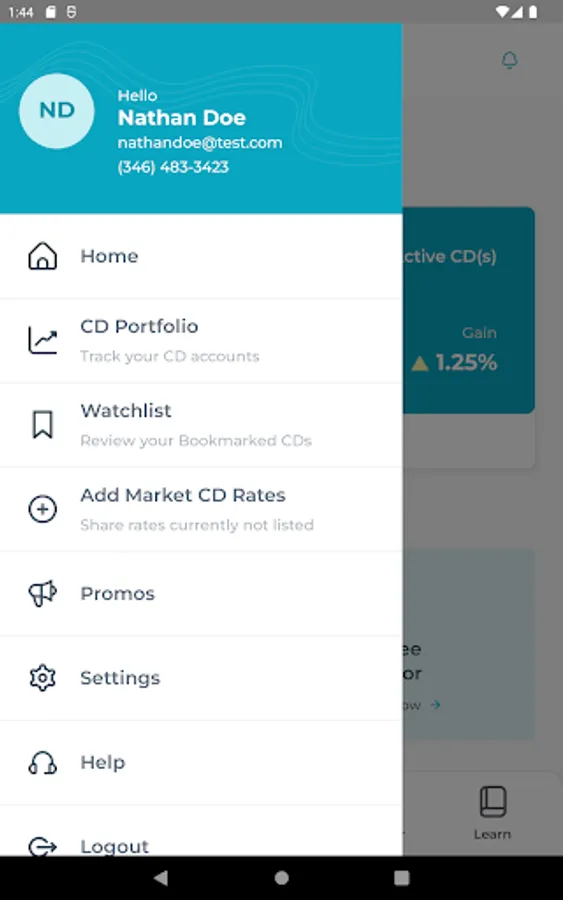The height and width of the screenshot is (900, 563).
Task: Tap the Promos megaphone icon
Action: tap(42, 593)
